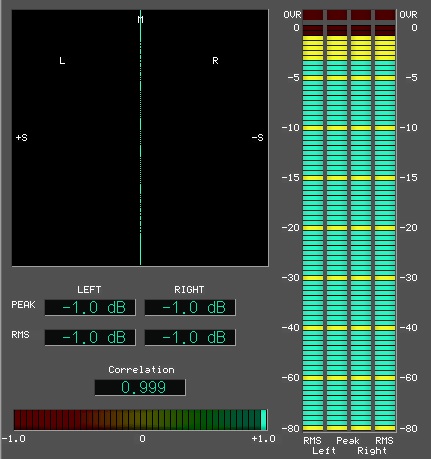Image resolution: width=431 pixels, height=459 pixels.
Task: Click the right channel RMS value readout
Action: tap(190, 337)
